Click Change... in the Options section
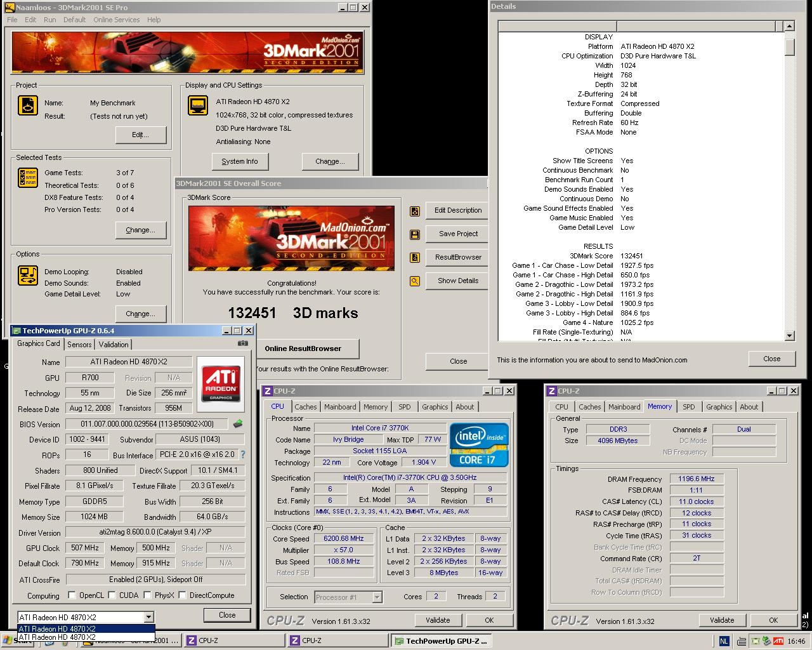This screenshot has width=812, height=650. pos(141,314)
